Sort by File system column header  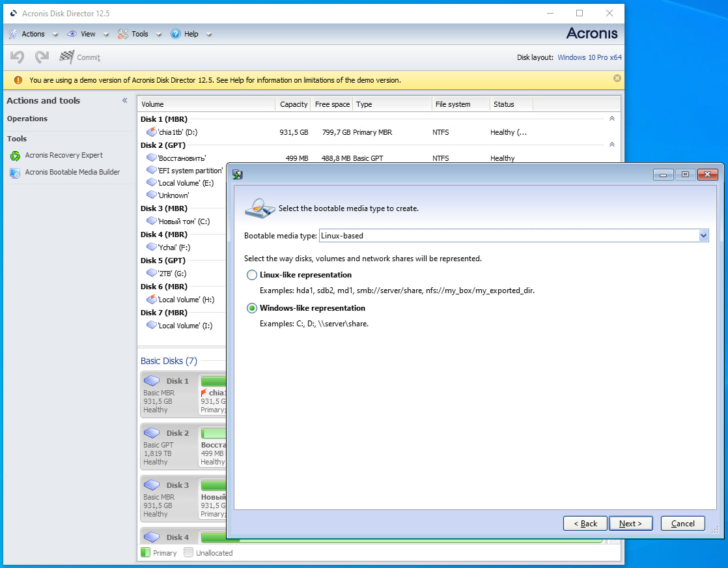(x=460, y=104)
